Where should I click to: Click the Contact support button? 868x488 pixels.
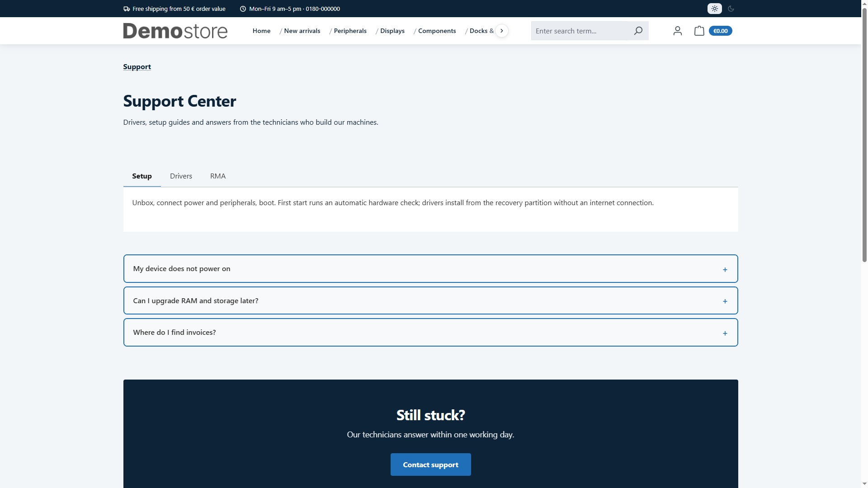(x=430, y=465)
